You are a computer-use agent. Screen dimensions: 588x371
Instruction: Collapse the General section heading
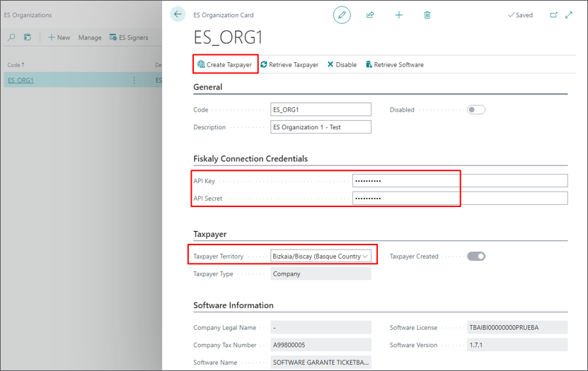[208, 87]
